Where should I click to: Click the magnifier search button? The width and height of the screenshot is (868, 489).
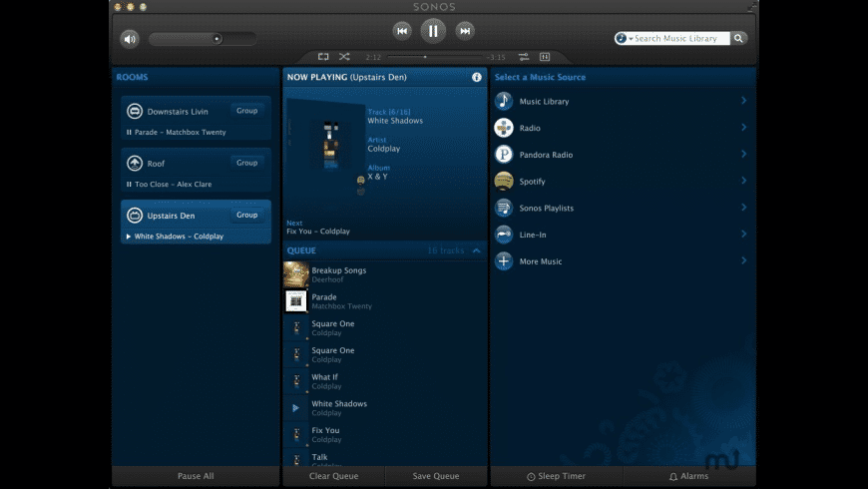(738, 38)
